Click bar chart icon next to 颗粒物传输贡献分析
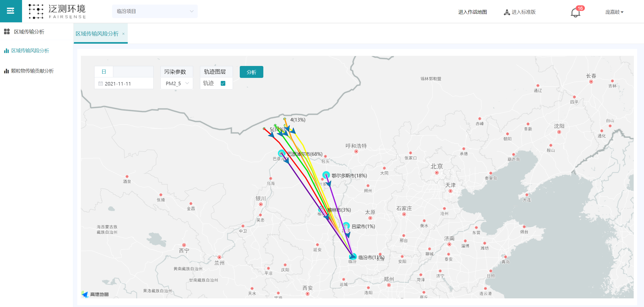Viewport: 644px width, 307px height. coord(7,71)
